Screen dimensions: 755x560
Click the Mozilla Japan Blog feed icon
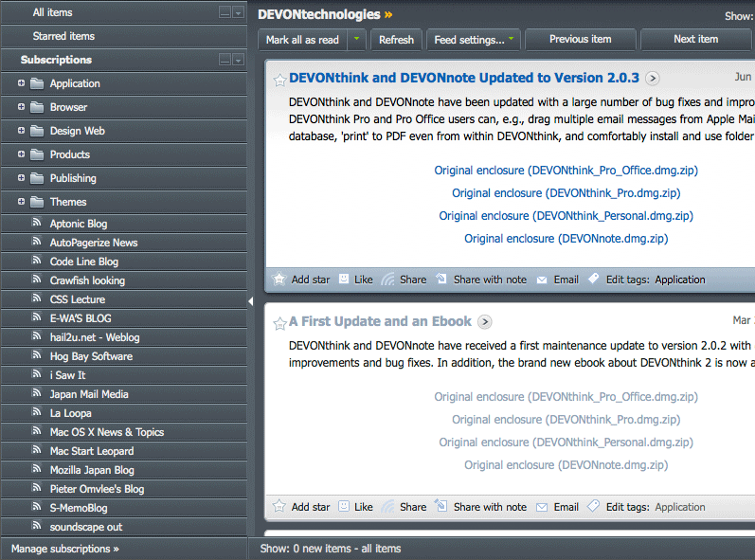point(37,468)
